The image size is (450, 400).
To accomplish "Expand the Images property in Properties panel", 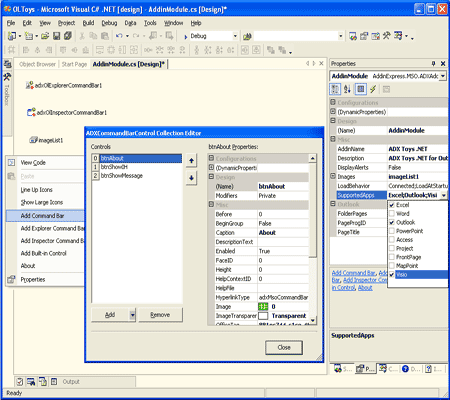I will (333, 176).
